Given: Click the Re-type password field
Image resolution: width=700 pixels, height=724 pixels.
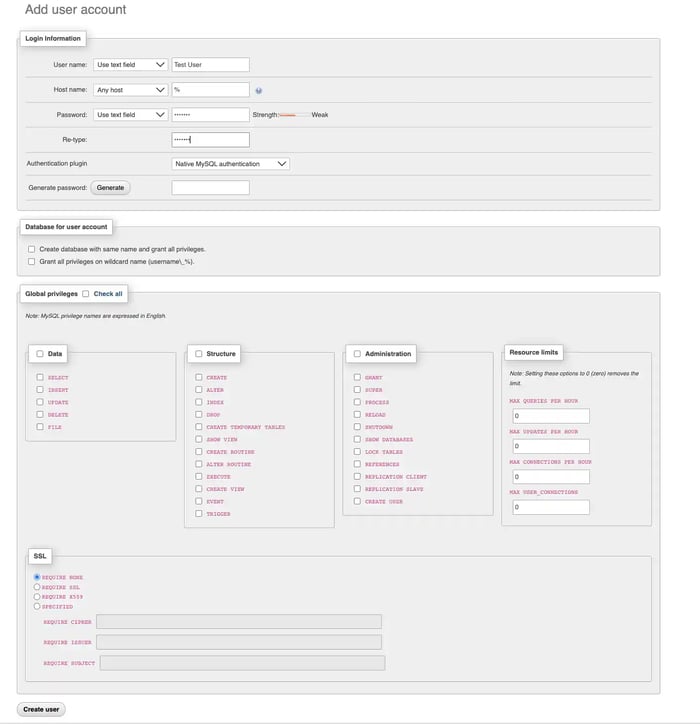Looking at the screenshot, I should (x=210, y=140).
